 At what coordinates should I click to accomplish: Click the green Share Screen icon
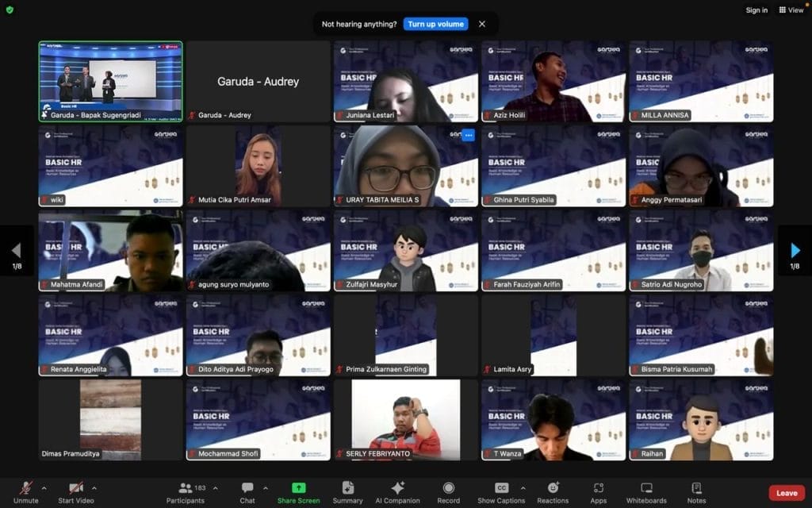coord(298,488)
